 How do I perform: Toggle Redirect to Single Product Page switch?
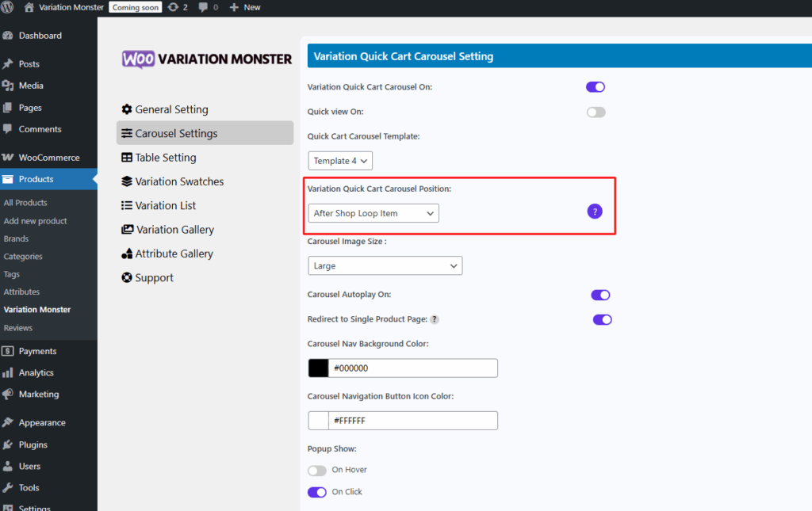[603, 319]
